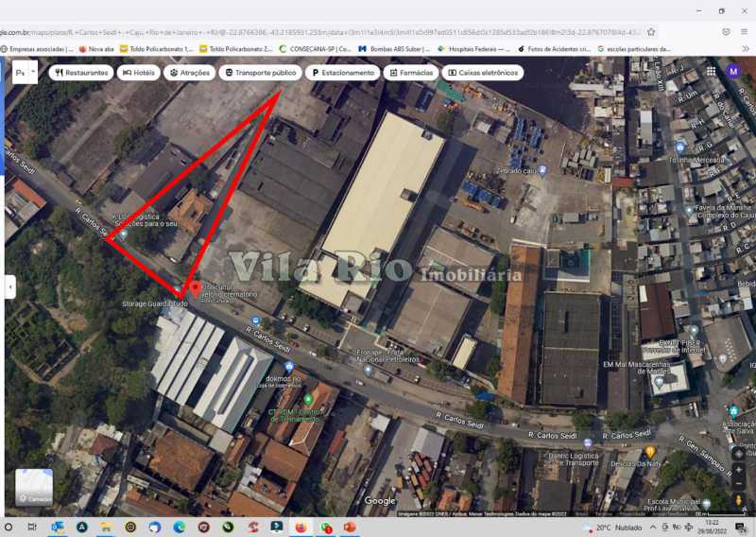This screenshot has width=756, height=537.
Task: Select the bus stop icon on R. Carlos Seidl
Action: coord(255,321)
